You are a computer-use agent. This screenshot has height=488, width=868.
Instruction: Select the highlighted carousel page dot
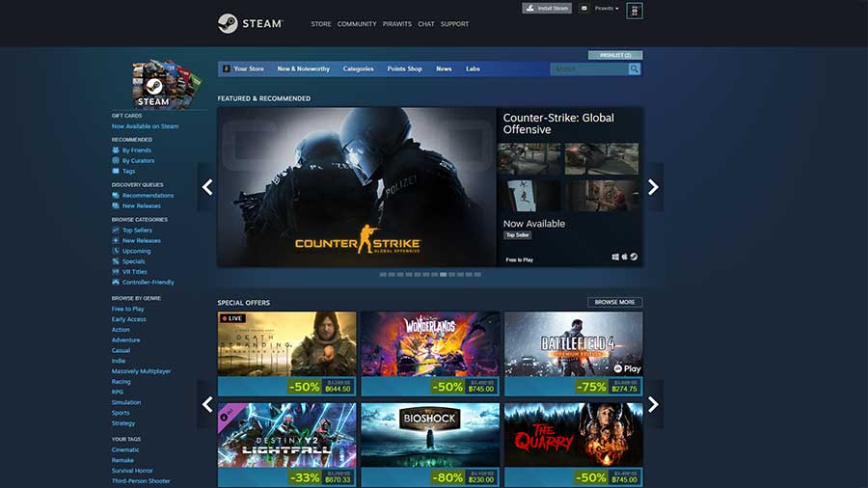point(443,275)
